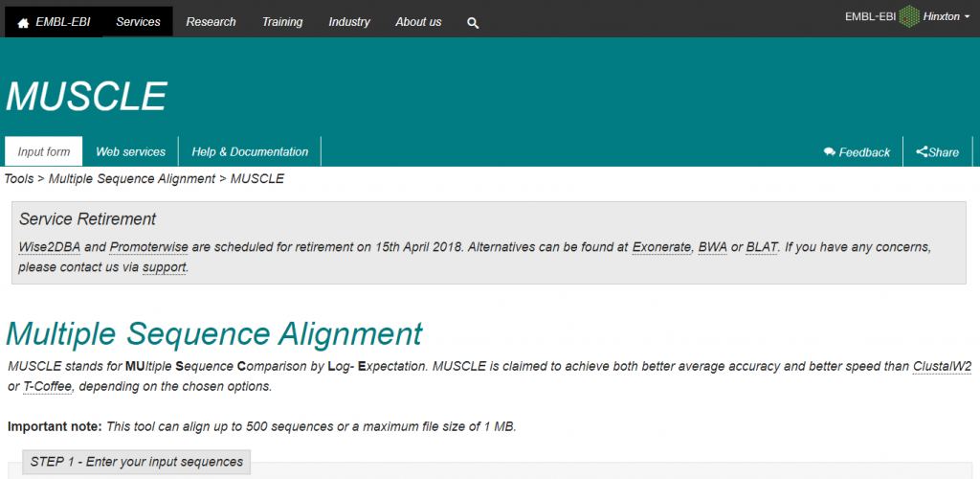980x479 pixels.
Task: Expand the Hinxton location dropdown
Action: click(947, 17)
